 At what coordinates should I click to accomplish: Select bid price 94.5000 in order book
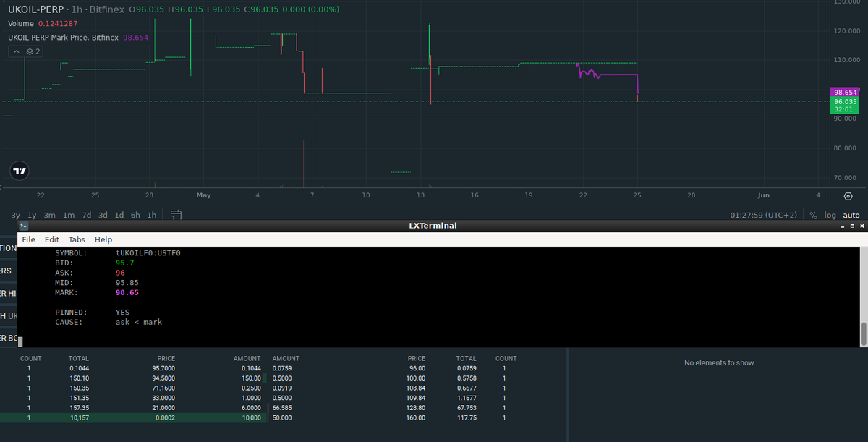pyautogui.click(x=162, y=378)
